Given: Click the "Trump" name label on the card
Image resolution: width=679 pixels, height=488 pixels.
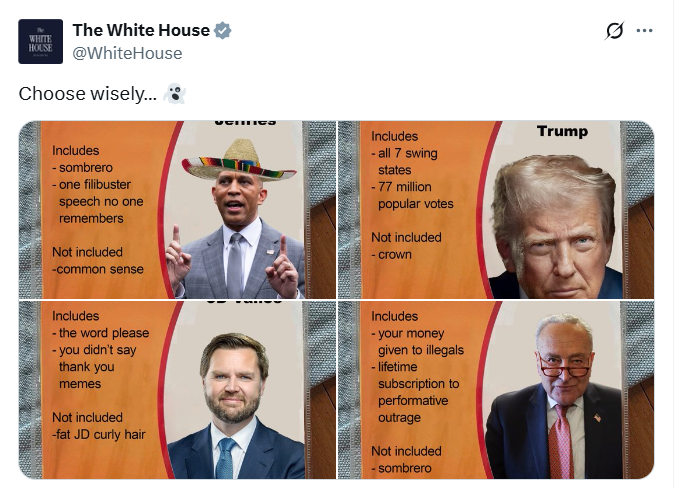Looking at the screenshot, I should 562,131.
